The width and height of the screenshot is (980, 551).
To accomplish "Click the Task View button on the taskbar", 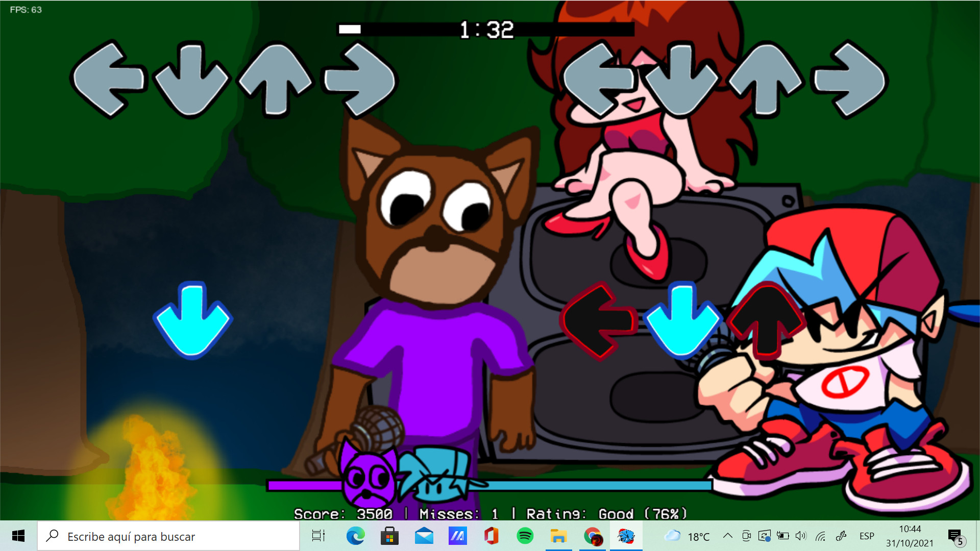I will 317,536.
